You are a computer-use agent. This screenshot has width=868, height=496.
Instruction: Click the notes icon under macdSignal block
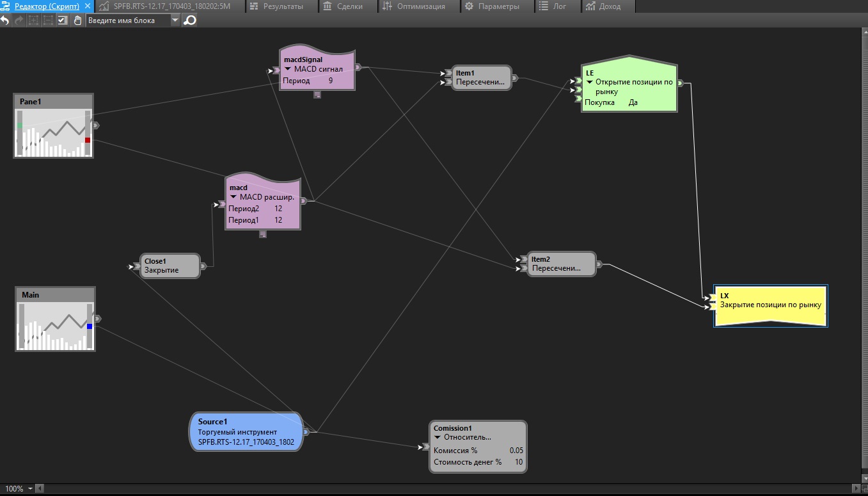pyautogui.click(x=317, y=95)
